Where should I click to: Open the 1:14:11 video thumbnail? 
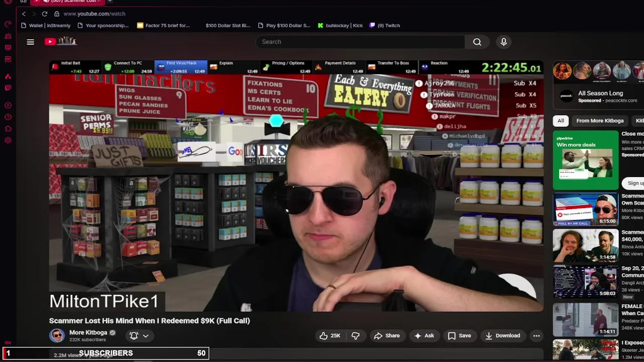pyautogui.click(x=586, y=319)
